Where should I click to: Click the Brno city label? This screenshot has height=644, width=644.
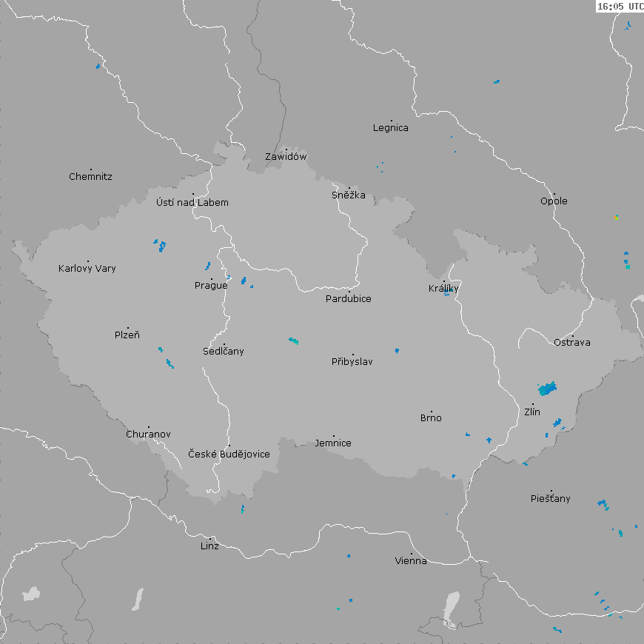tap(431, 418)
